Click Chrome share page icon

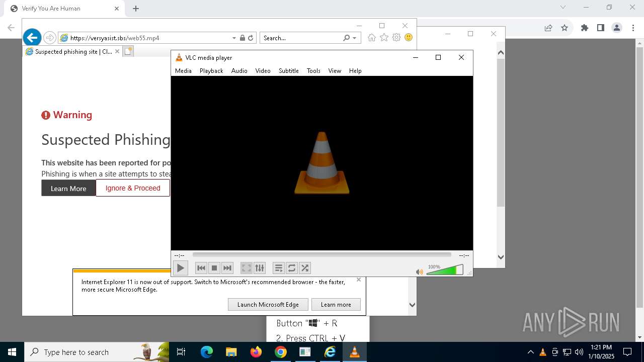click(548, 28)
